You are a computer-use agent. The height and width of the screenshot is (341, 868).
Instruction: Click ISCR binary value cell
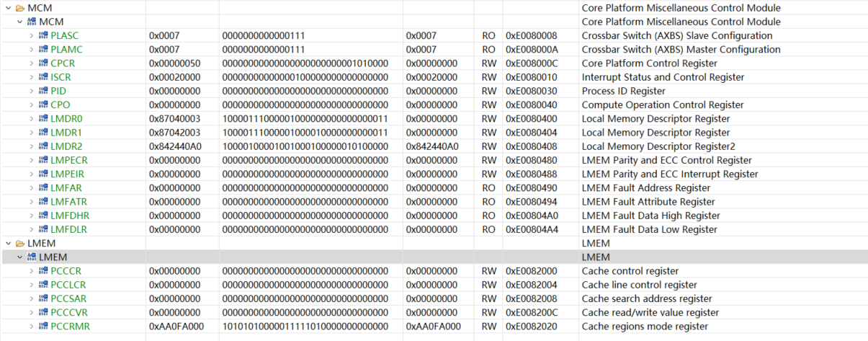305,77
